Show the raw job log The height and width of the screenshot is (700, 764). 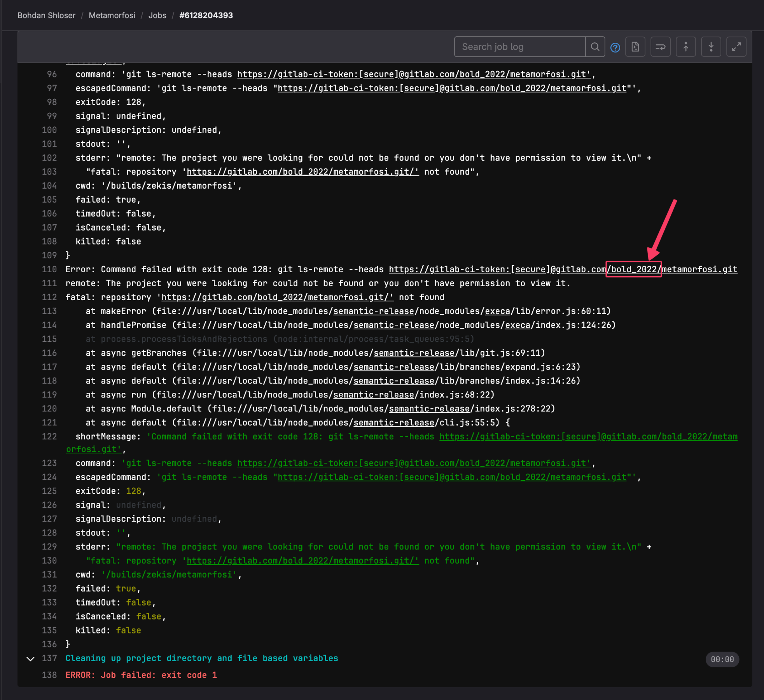(635, 47)
